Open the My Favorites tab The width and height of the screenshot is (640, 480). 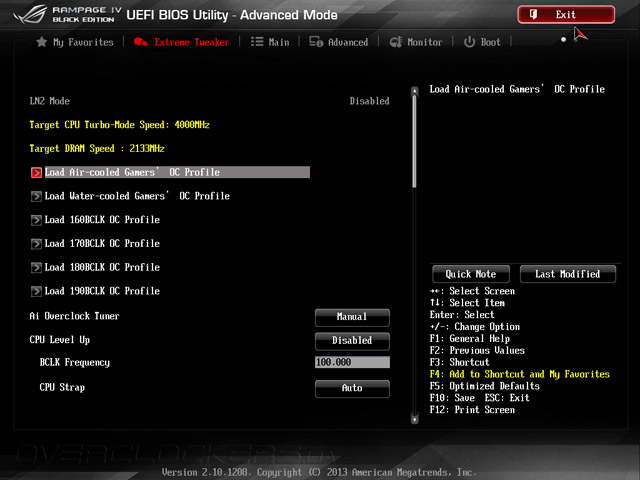pos(75,42)
